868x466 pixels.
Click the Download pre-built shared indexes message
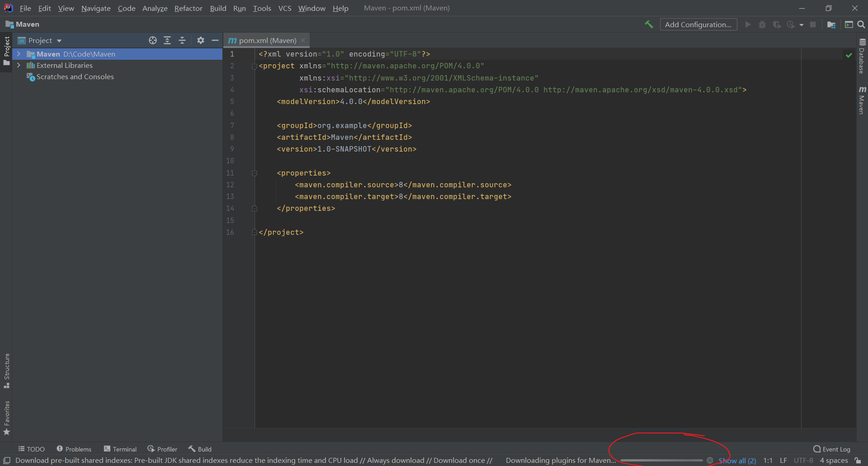254,461
